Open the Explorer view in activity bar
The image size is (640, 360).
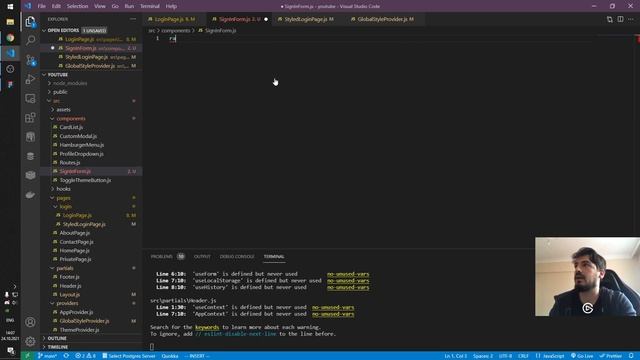pos(30,21)
